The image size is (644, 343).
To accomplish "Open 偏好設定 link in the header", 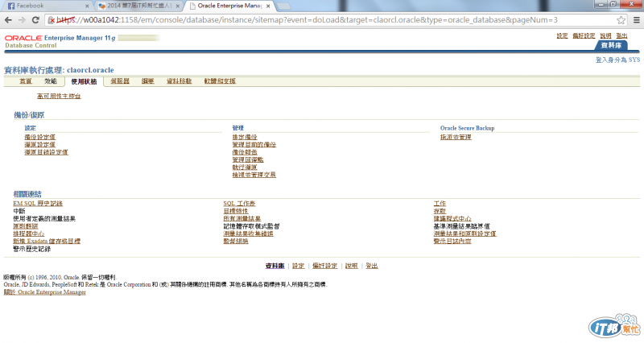I will coord(584,35).
